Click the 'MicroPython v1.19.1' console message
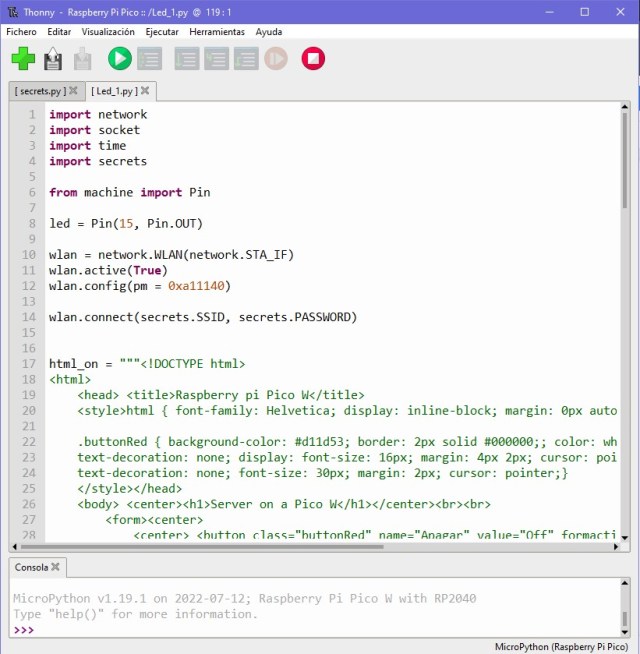 244,599
